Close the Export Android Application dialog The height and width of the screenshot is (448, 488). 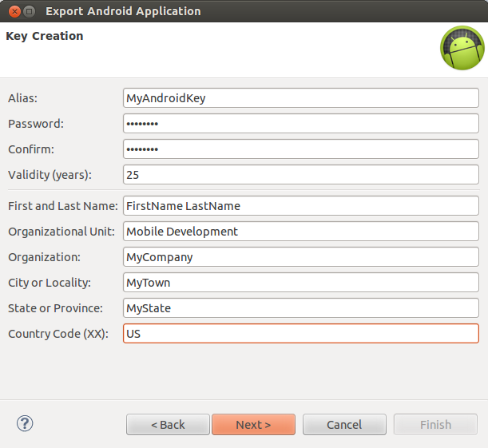point(11,11)
